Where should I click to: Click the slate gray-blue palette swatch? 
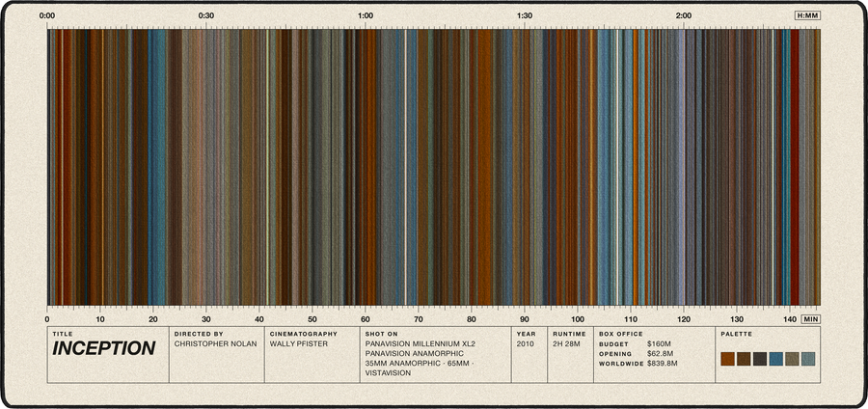click(808, 359)
